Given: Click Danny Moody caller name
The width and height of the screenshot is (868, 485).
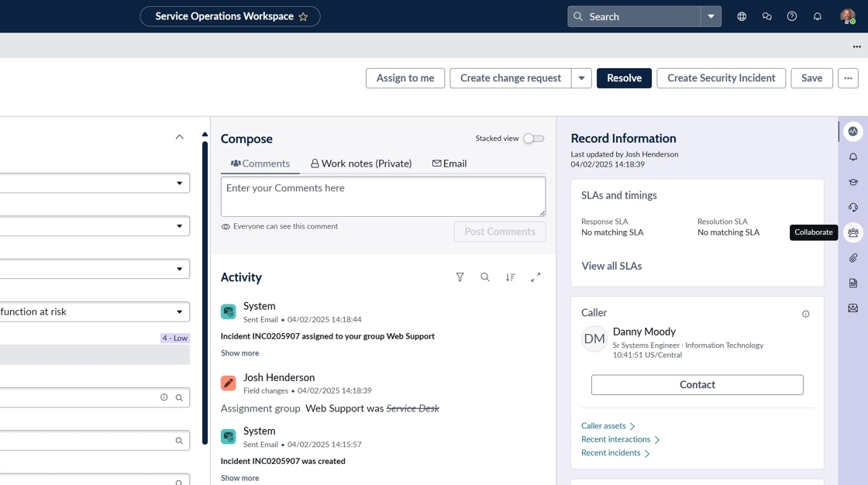Looking at the screenshot, I should (644, 332).
